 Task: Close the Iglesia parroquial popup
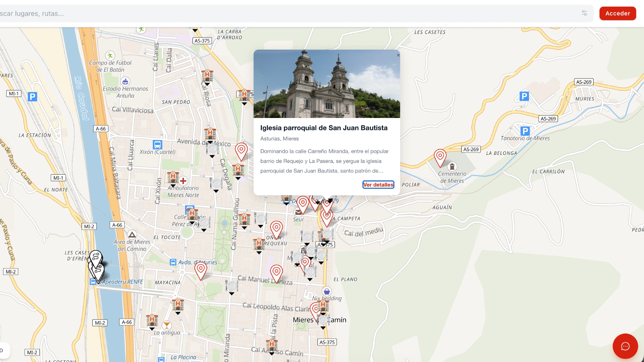[x=398, y=55]
